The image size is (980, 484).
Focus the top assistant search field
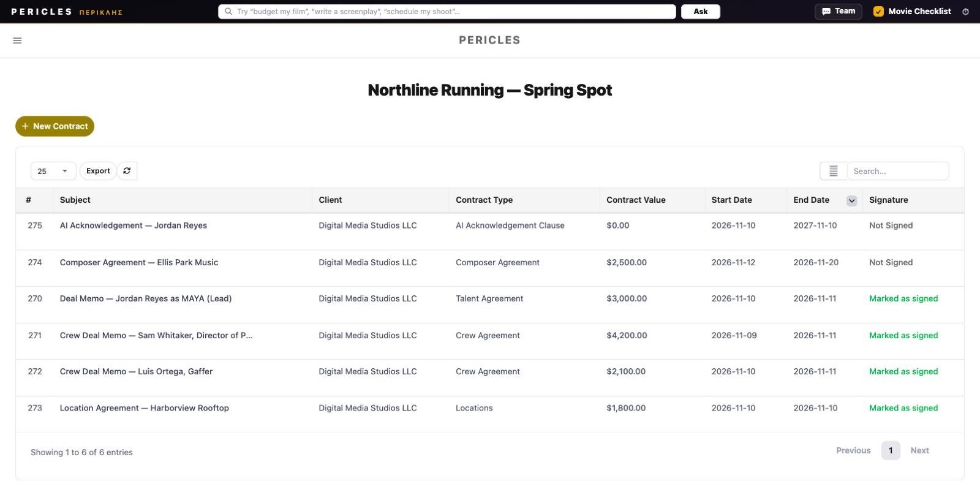click(x=447, y=12)
